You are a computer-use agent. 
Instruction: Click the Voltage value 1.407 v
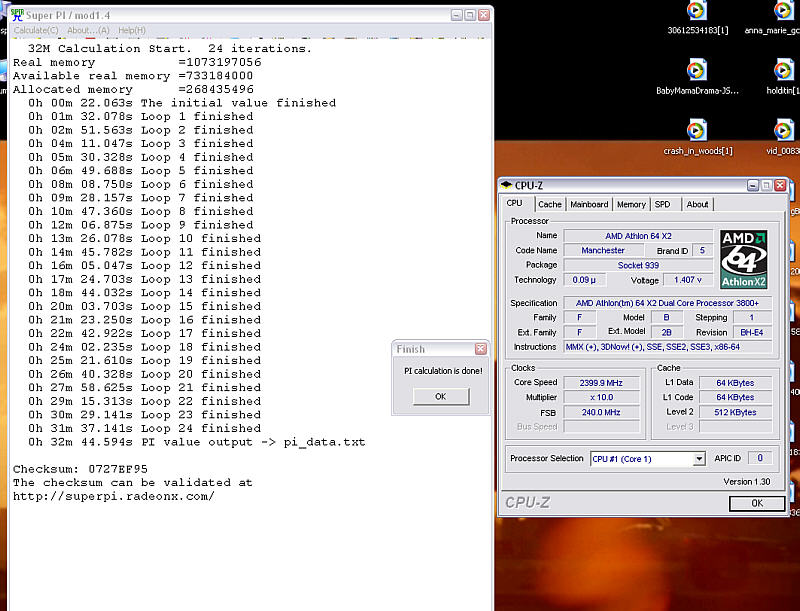coord(687,280)
